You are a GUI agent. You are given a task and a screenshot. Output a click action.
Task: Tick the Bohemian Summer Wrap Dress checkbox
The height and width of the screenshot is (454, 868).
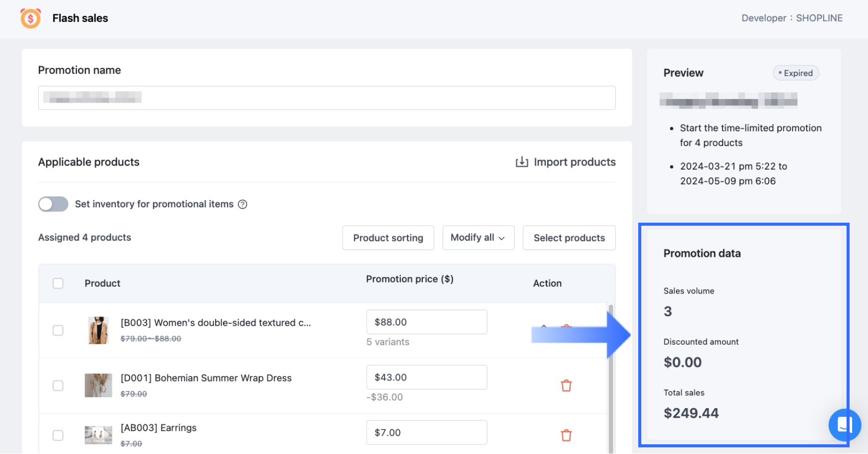58,386
